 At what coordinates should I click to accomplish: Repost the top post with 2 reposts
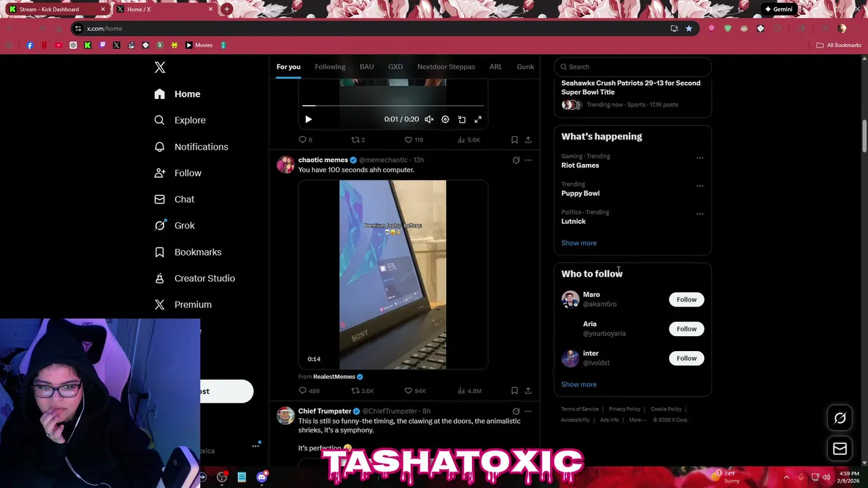coord(357,140)
